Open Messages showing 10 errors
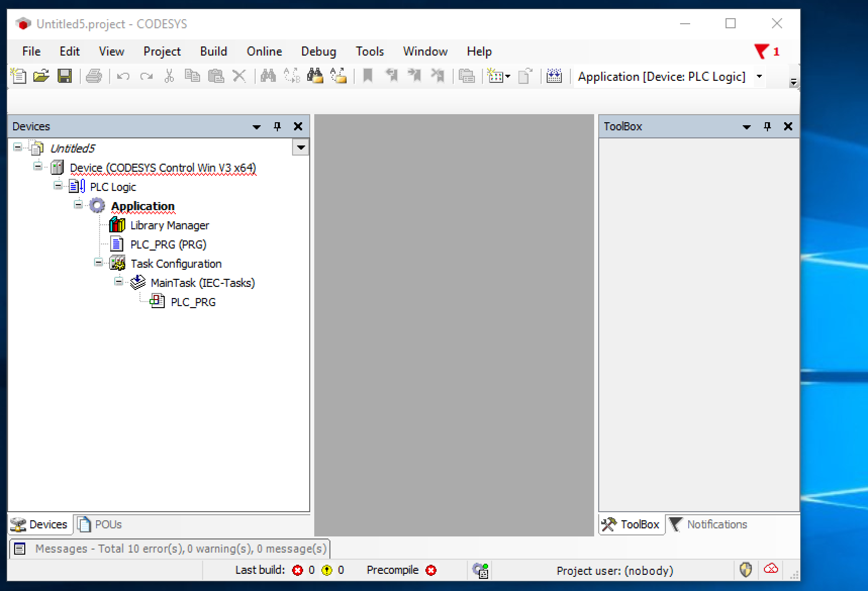The height and width of the screenshot is (591, 868). [179, 549]
